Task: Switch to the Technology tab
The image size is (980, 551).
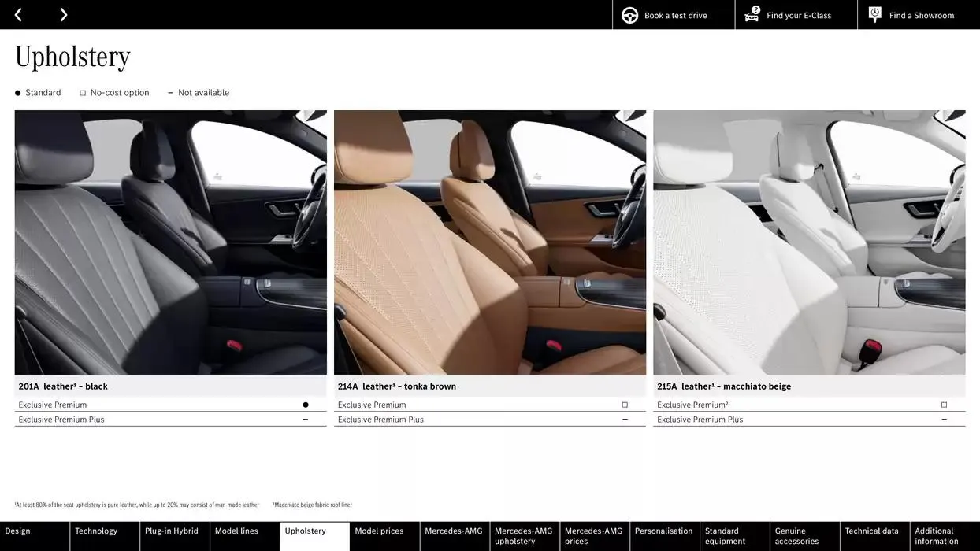Action: (105, 536)
